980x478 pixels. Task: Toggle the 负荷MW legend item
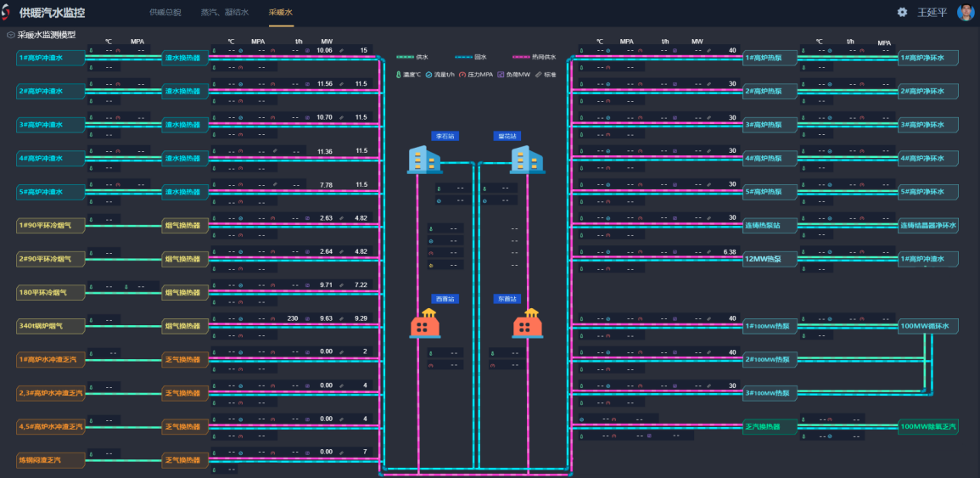513,75
